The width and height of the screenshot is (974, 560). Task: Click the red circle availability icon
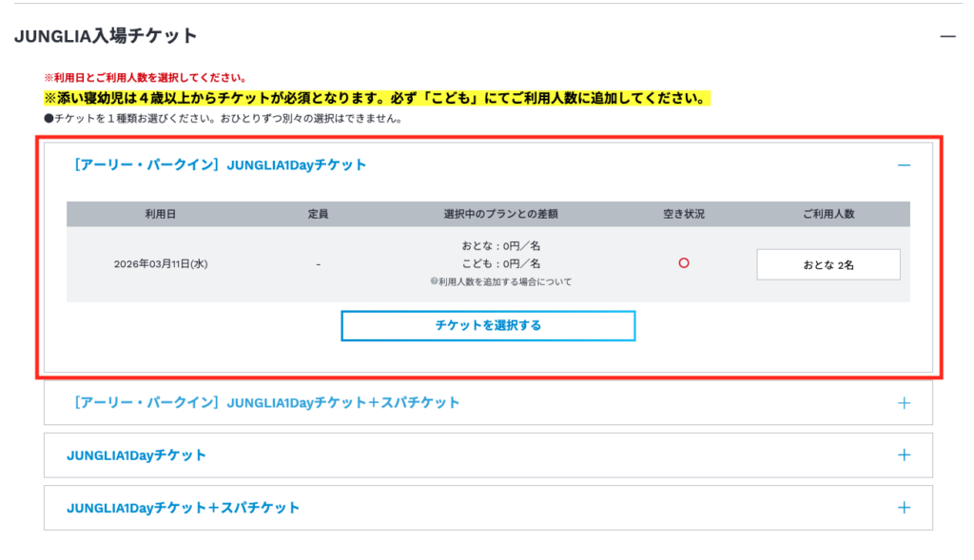point(683,263)
